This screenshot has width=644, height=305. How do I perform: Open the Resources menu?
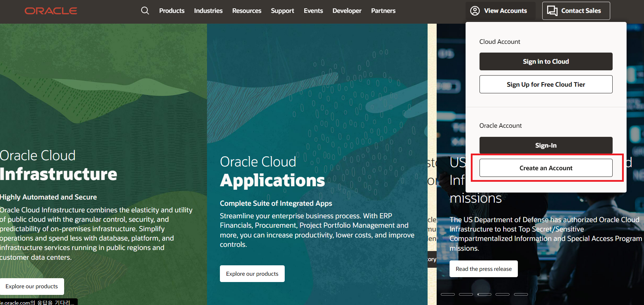(x=247, y=11)
